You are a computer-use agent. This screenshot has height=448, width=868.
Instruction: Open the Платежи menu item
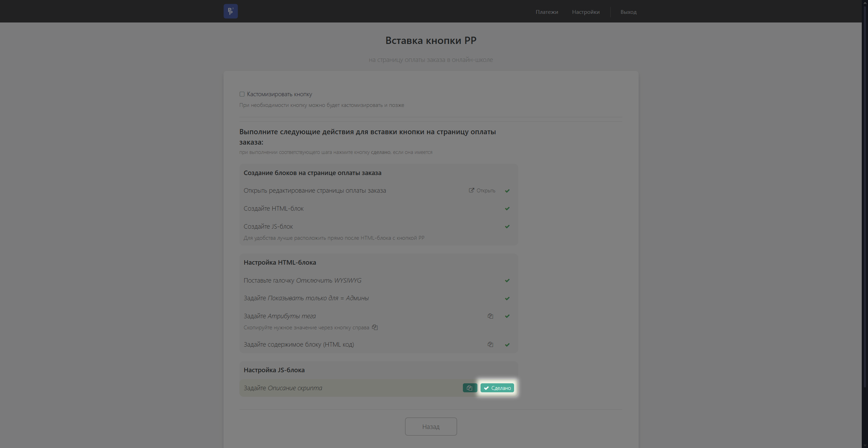547,12
